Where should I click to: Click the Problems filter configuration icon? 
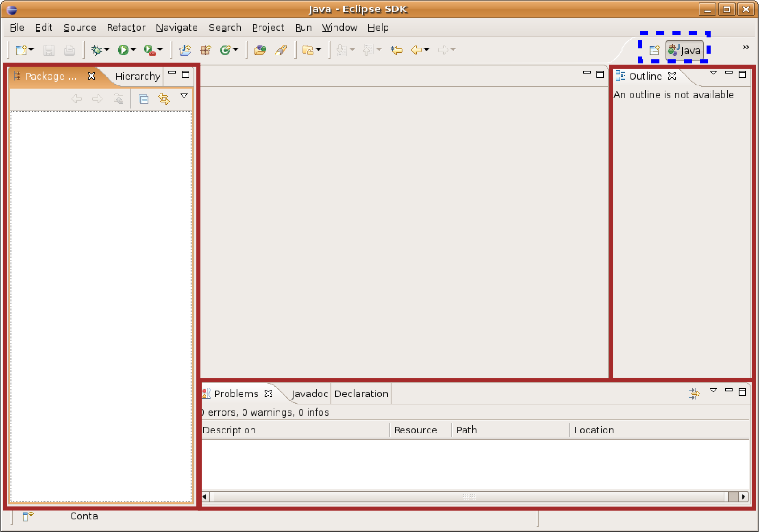[x=694, y=393]
